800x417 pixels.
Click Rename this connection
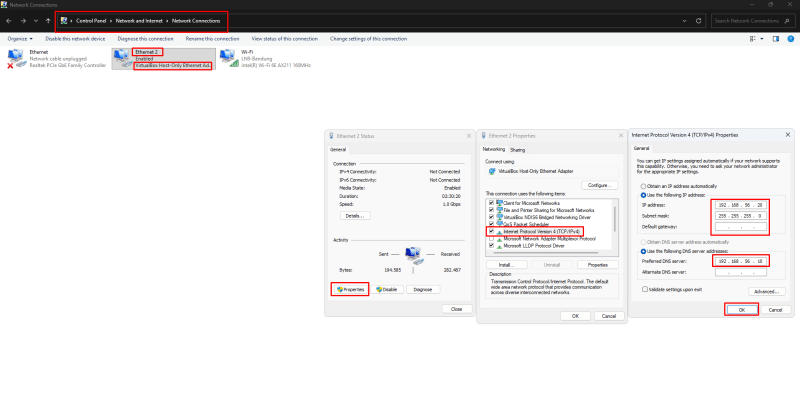[212, 39]
